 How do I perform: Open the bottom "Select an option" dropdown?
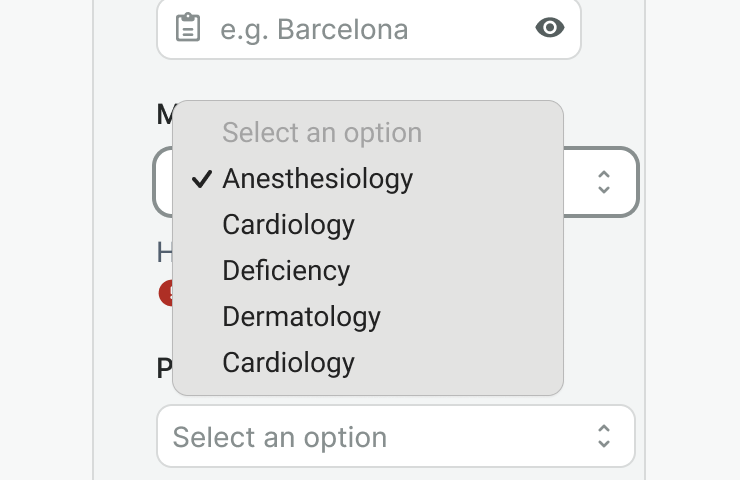395,436
